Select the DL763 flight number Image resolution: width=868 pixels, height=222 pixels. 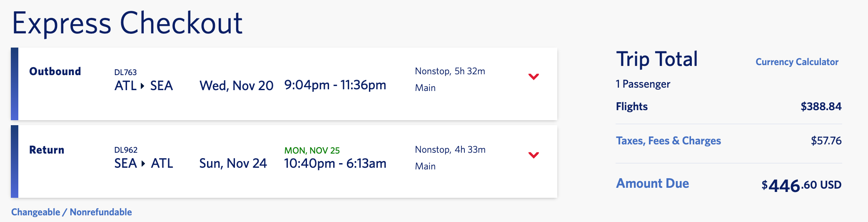tap(125, 73)
